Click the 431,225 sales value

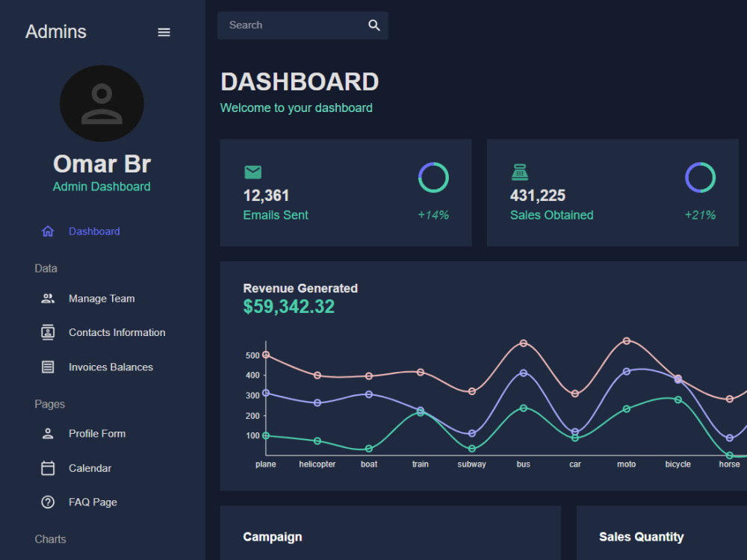pyautogui.click(x=538, y=195)
